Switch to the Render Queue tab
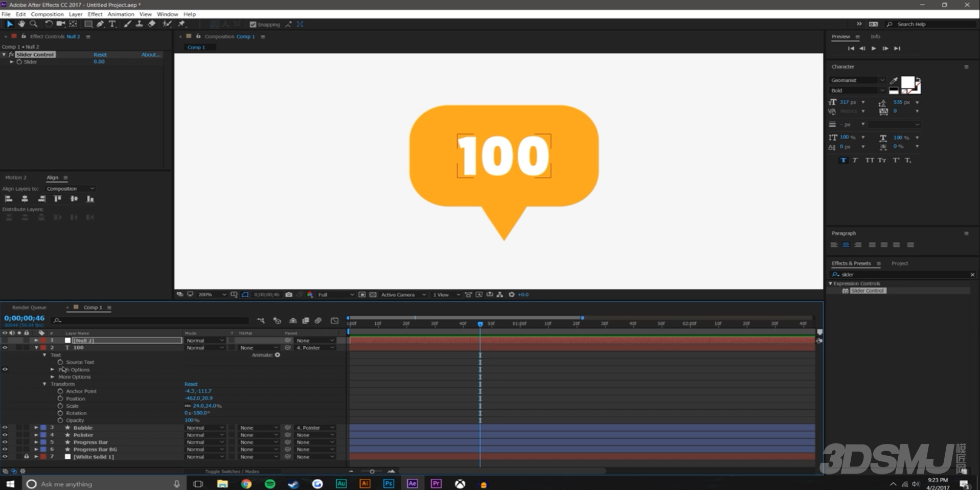980x490 pixels. point(29,307)
